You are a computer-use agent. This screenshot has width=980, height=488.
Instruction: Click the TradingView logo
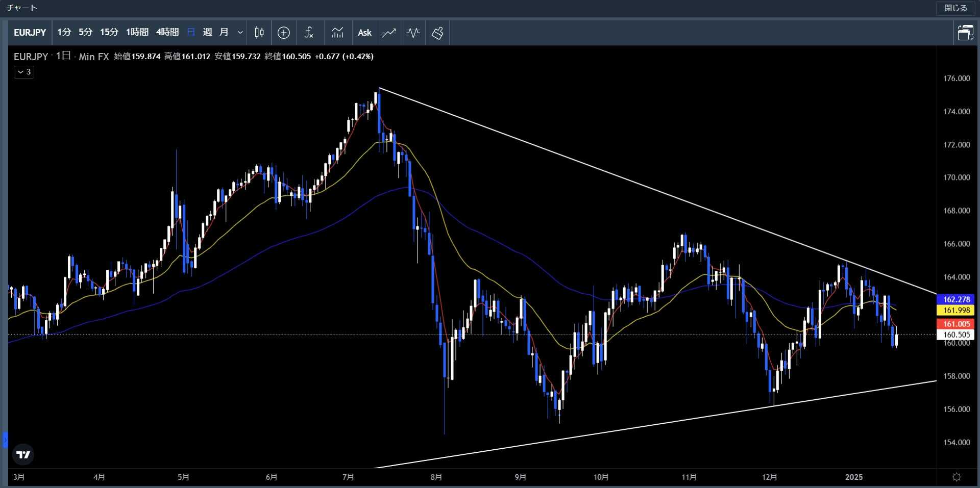[23, 454]
